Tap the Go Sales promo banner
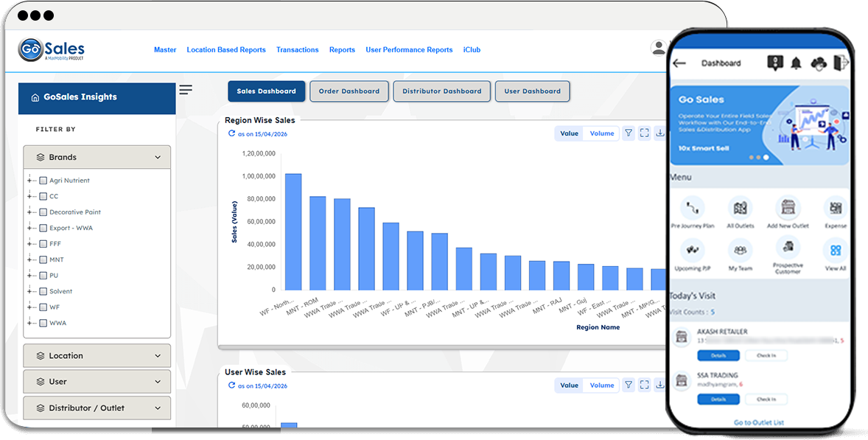868x440 pixels. [x=760, y=125]
